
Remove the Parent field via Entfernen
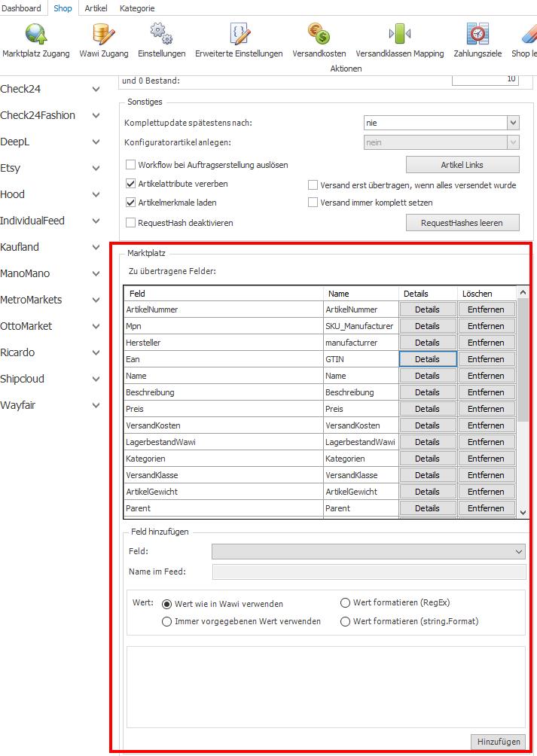click(486, 508)
